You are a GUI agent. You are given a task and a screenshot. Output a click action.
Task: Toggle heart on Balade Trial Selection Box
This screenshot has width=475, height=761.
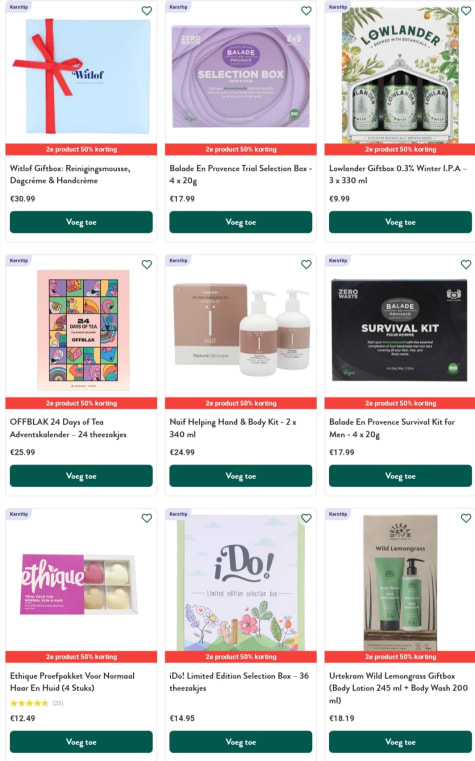pos(306,11)
